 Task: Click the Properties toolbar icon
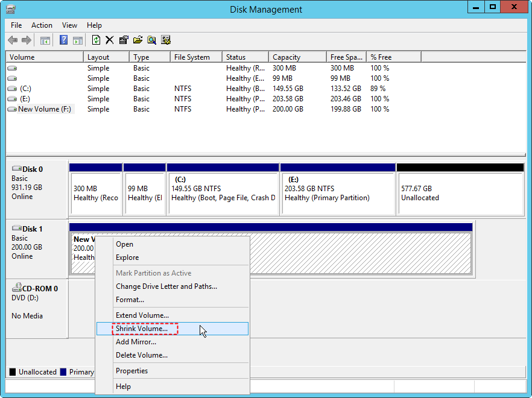coord(124,40)
